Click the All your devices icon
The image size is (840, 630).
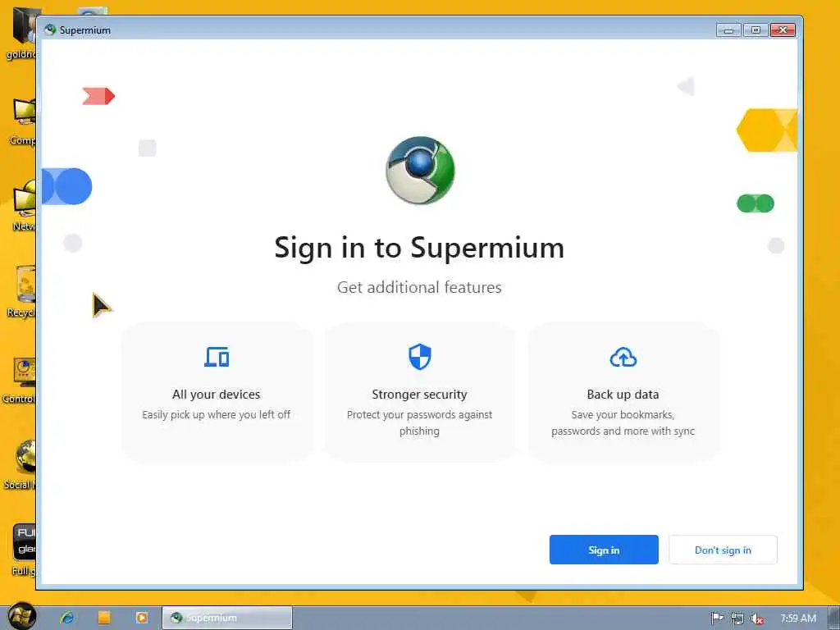217,357
